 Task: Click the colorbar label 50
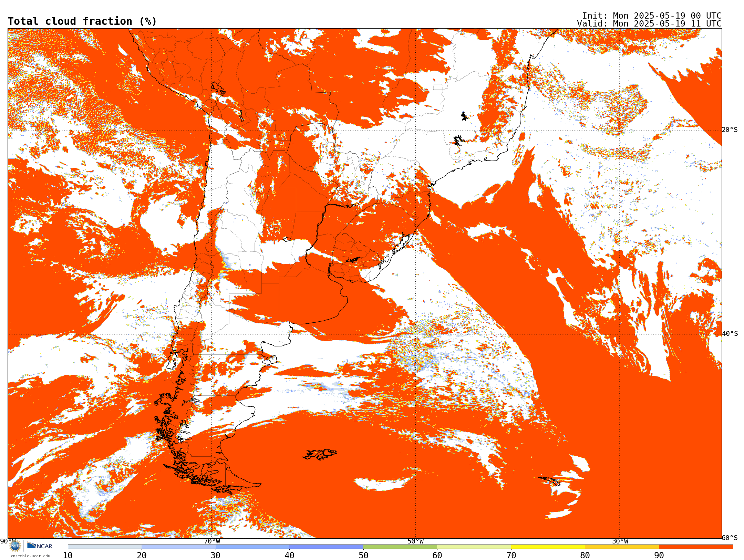point(363,556)
